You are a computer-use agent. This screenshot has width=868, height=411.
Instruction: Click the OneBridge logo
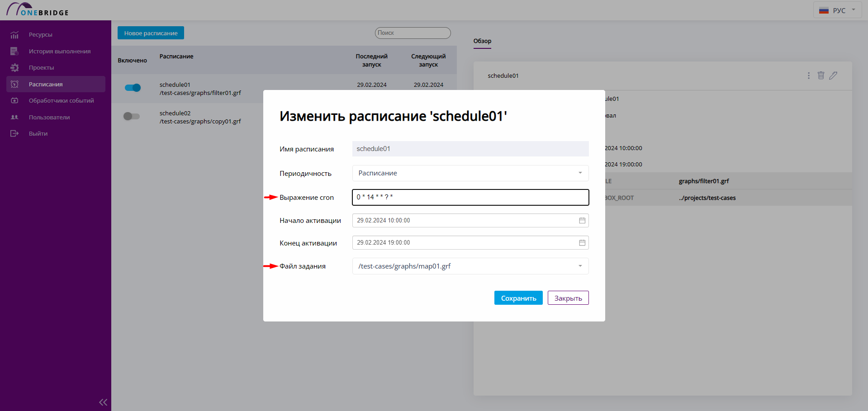click(37, 9)
